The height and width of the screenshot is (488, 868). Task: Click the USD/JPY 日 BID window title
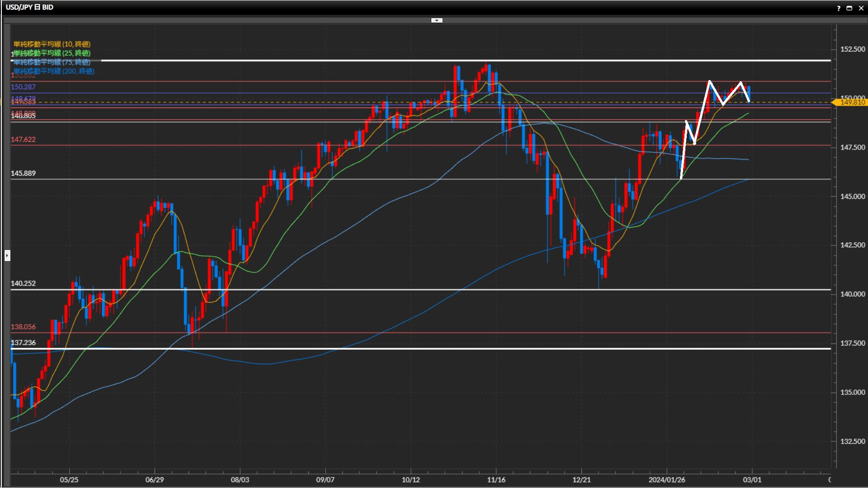29,7
